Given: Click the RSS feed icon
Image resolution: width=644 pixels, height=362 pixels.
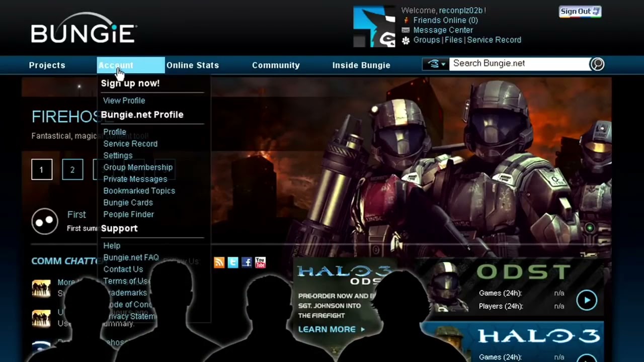Looking at the screenshot, I should pos(219,262).
